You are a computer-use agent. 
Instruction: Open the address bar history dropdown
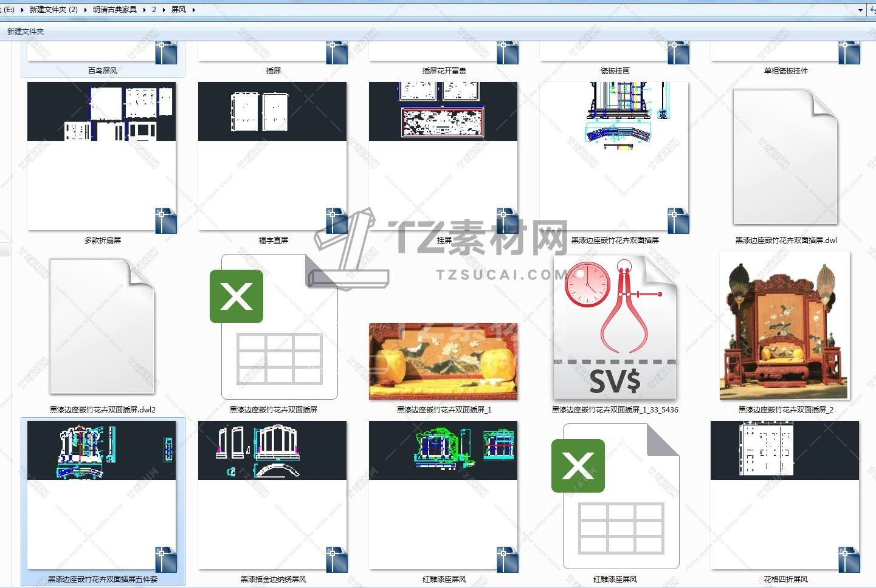860,10
